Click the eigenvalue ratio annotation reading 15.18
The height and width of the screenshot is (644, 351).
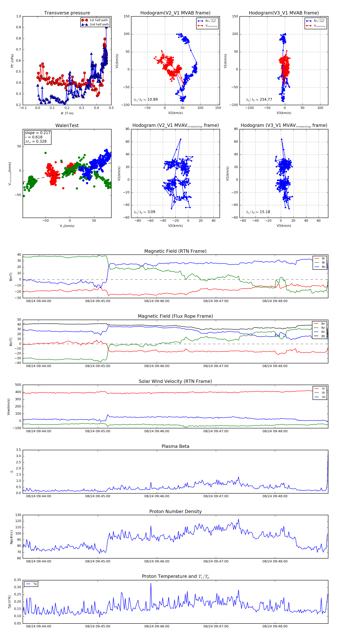(258, 212)
